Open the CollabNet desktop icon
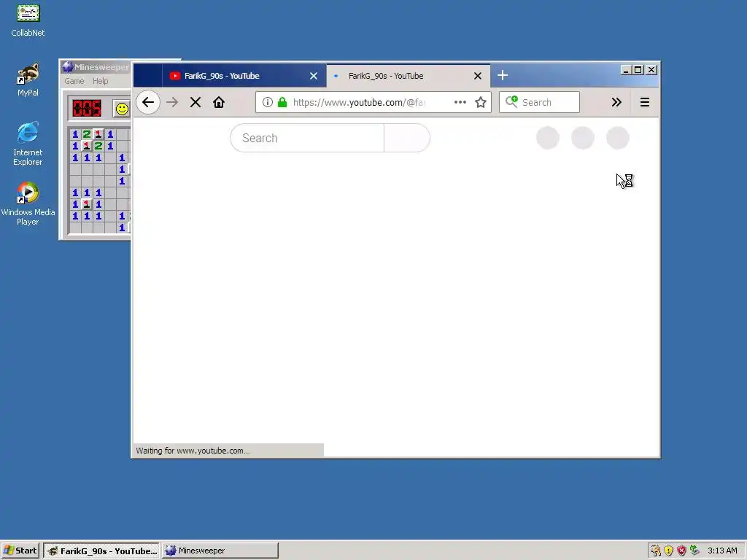Viewport: 747px width, 560px height. pyautogui.click(x=28, y=20)
